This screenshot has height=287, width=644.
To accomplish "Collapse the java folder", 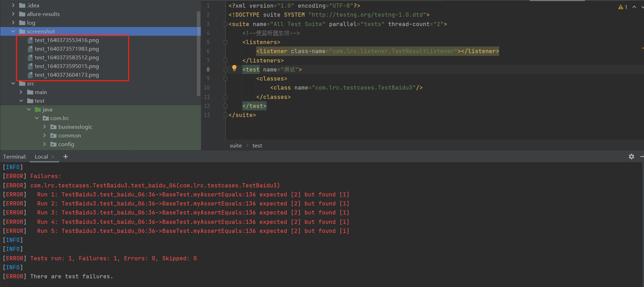I will pos(29,109).
